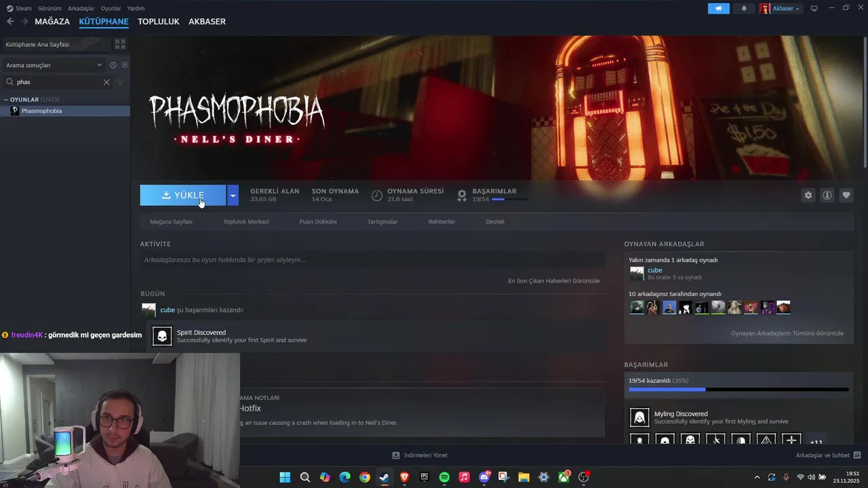Open Tartışmalar link
Screen dimensions: 868x488
tap(382, 222)
